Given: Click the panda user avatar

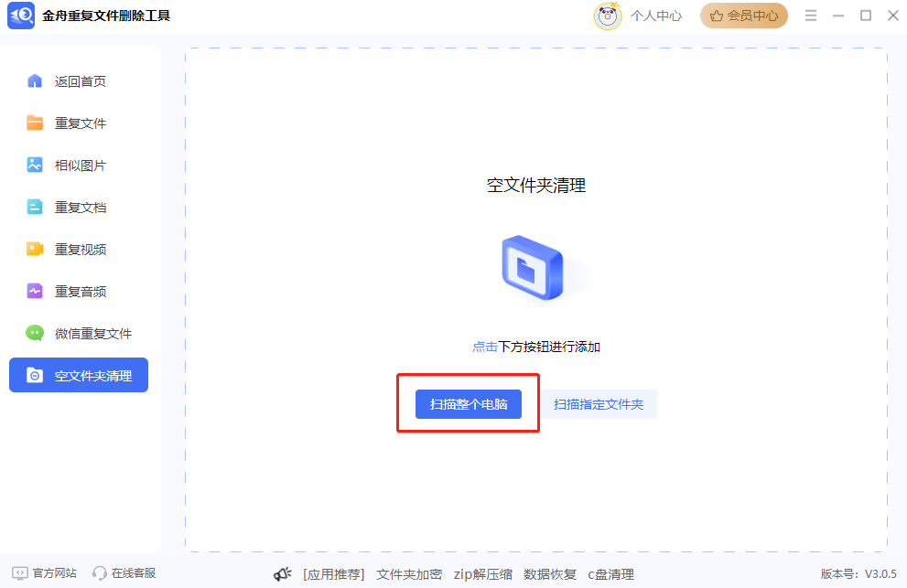Looking at the screenshot, I should pyautogui.click(x=608, y=16).
